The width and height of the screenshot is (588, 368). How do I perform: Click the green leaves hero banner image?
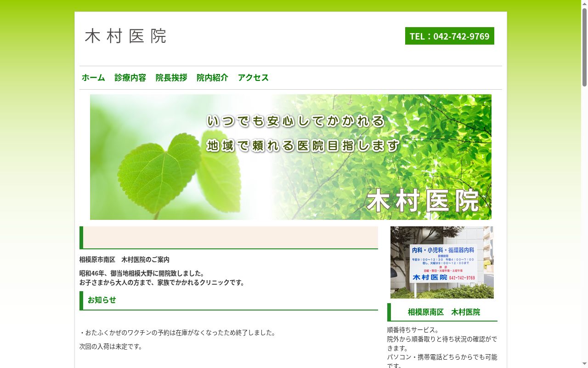291,157
